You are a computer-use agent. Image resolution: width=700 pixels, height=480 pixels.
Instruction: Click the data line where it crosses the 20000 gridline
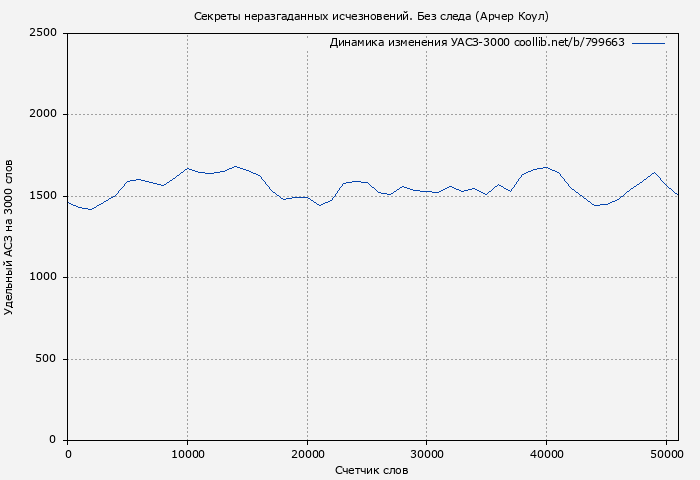click(x=307, y=197)
